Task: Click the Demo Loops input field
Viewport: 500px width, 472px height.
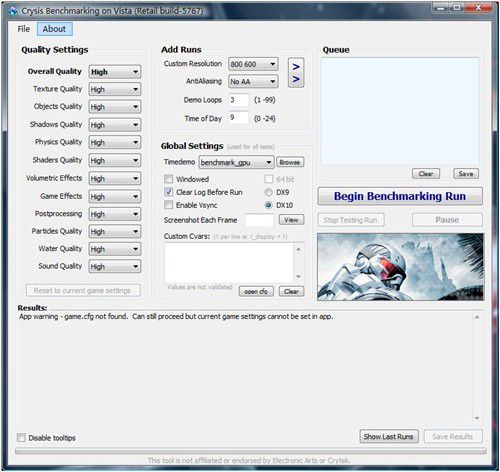Action: 238,100
